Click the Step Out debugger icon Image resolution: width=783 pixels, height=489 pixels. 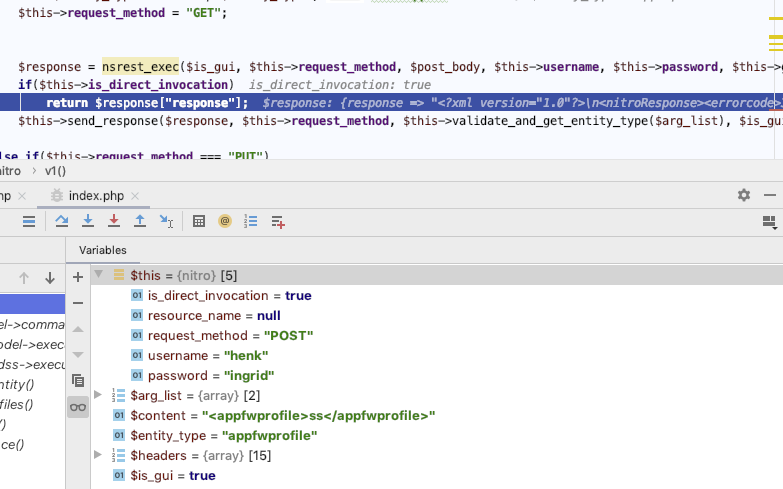click(140, 221)
